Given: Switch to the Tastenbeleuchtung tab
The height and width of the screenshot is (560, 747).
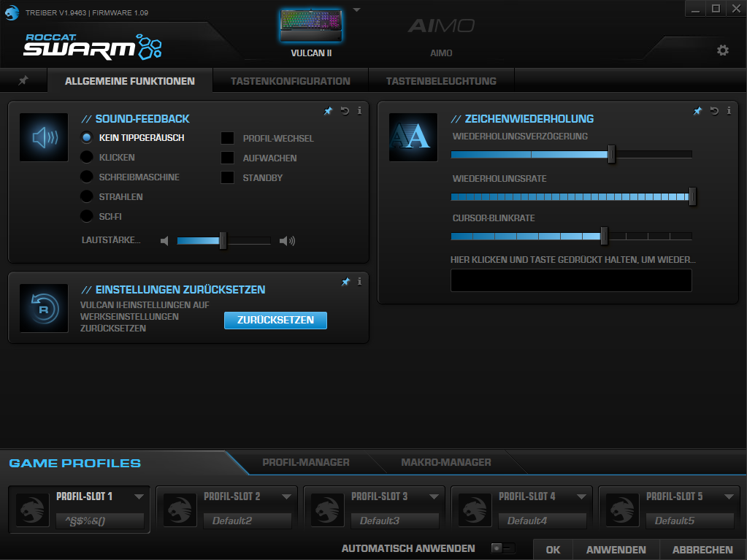Looking at the screenshot, I should (441, 81).
